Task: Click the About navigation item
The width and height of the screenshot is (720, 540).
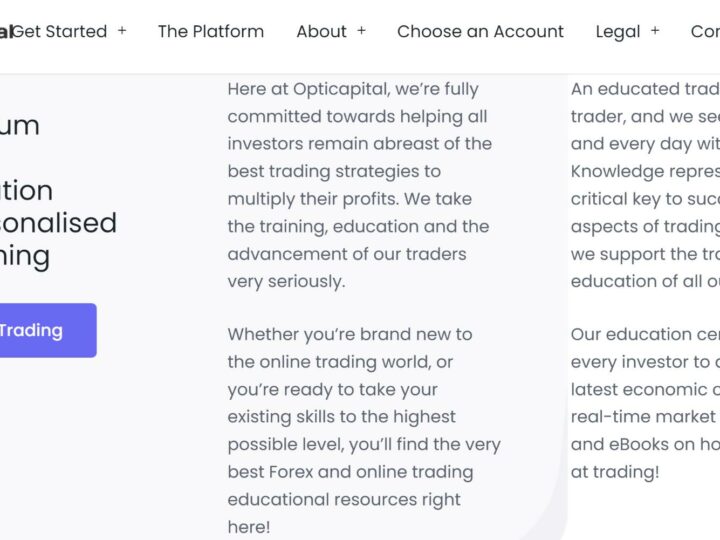Action: point(321,31)
